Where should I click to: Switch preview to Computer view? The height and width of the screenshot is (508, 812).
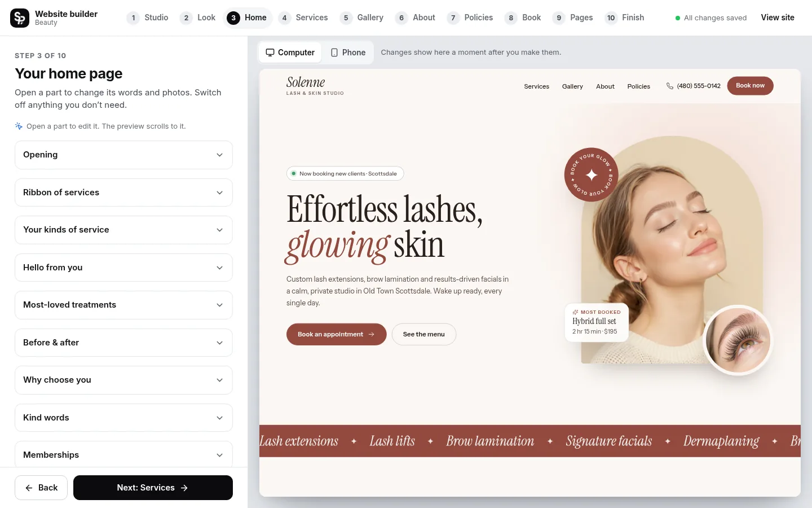pyautogui.click(x=290, y=52)
